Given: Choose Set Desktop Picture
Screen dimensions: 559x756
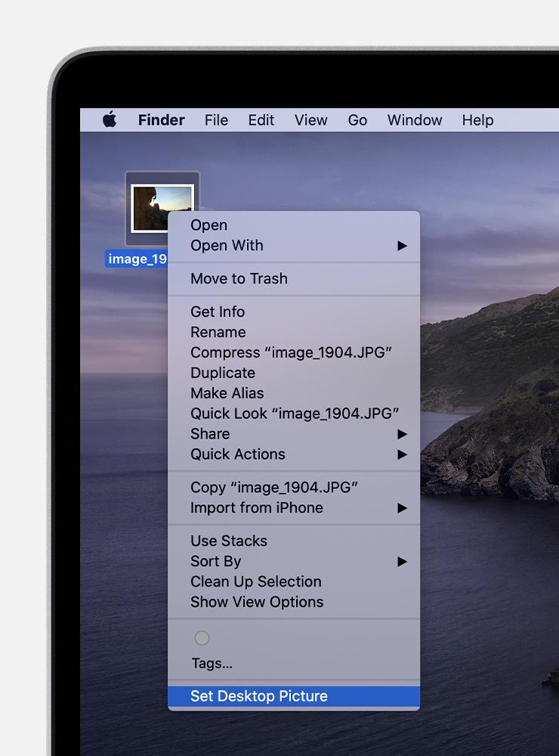Looking at the screenshot, I should click(x=294, y=696).
